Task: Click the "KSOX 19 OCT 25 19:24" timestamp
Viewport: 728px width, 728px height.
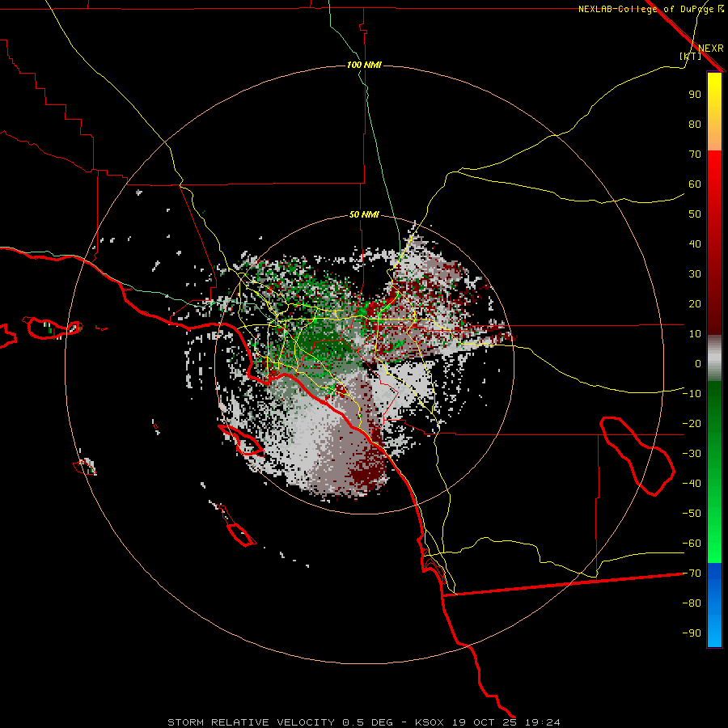Action: 488,722
